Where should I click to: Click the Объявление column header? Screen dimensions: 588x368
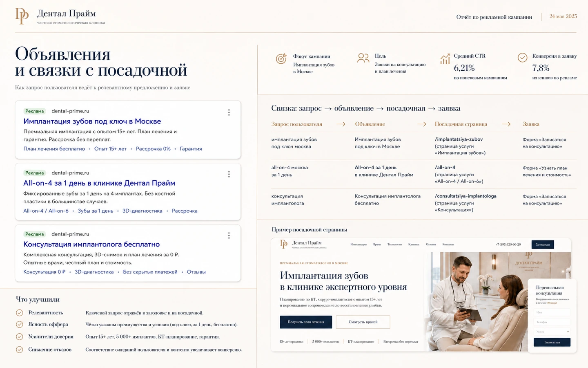(x=370, y=124)
